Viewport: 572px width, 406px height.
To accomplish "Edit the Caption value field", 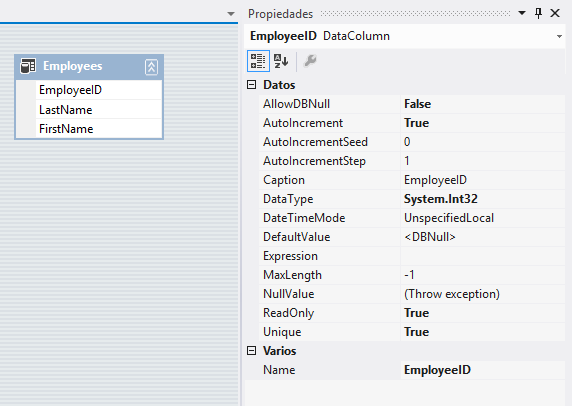I will [483, 180].
